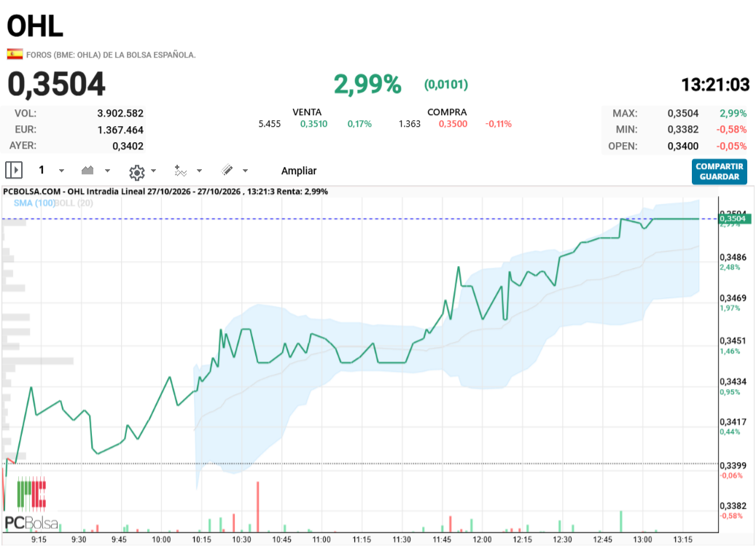The height and width of the screenshot is (546, 756).
Task: Click the volume value 3.902.582
Action: click(x=120, y=113)
